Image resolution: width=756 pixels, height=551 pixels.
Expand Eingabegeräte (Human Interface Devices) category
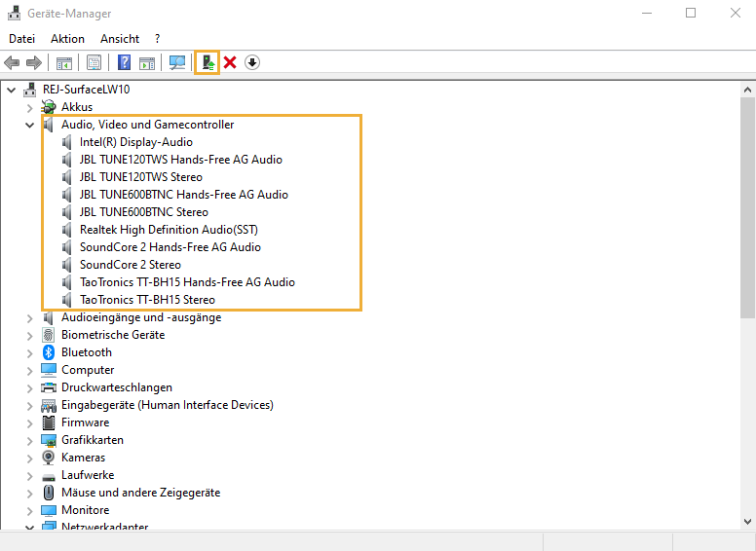(30, 406)
